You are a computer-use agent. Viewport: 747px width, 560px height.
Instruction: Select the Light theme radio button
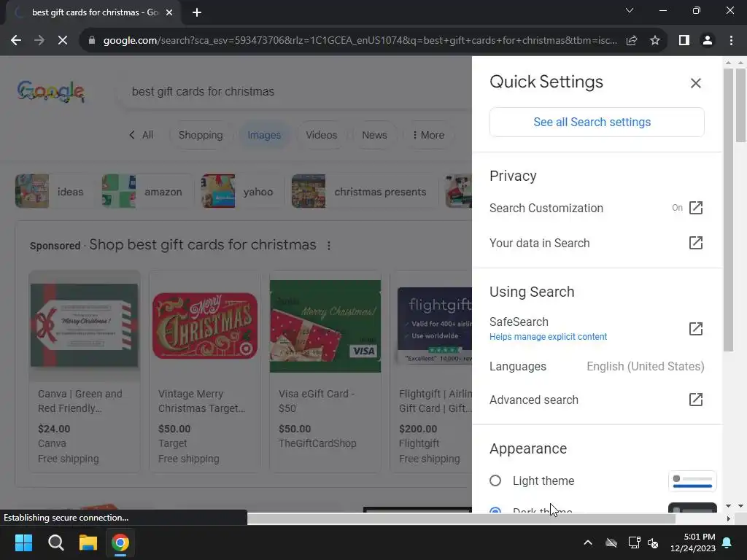[495, 481]
